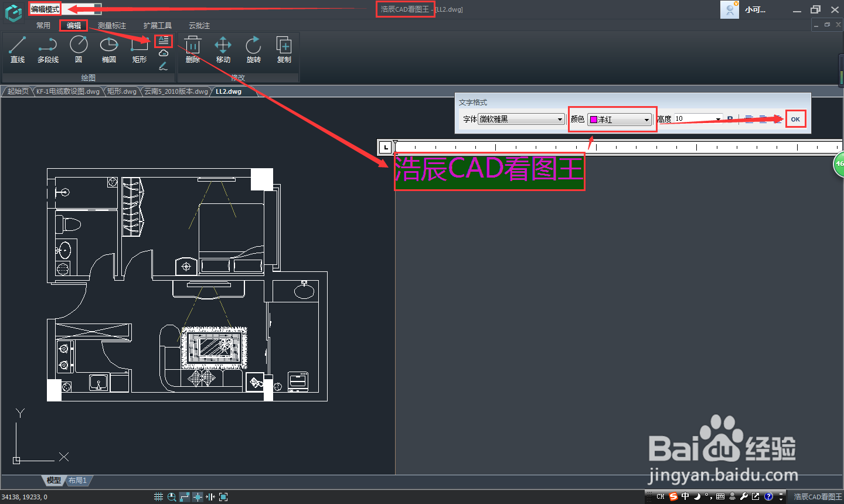This screenshot has width=844, height=504.
Task: Open input method wrench settings
Action: click(x=744, y=496)
